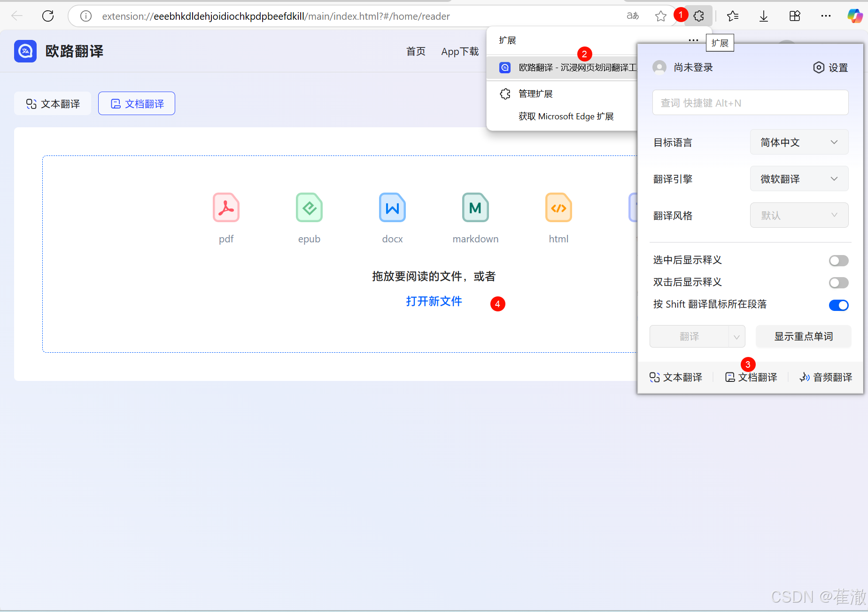The width and height of the screenshot is (868, 612).
Task: Click the 管理扩展 puzzle icon
Action: point(505,94)
